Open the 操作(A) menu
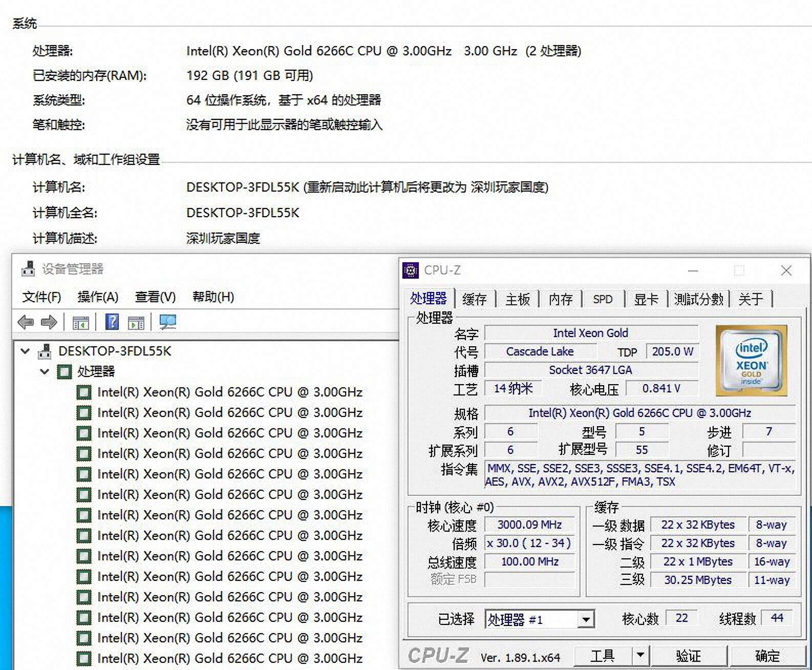Image resolution: width=812 pixels, height=670 pixels. tap(98, 297)
